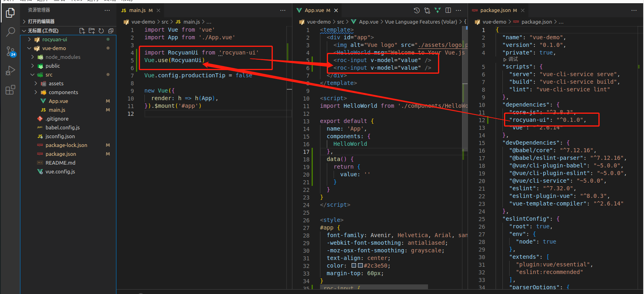Click the 调试 debug code lens in package.json
644x294 pixels.
click(x=510, y=59)
